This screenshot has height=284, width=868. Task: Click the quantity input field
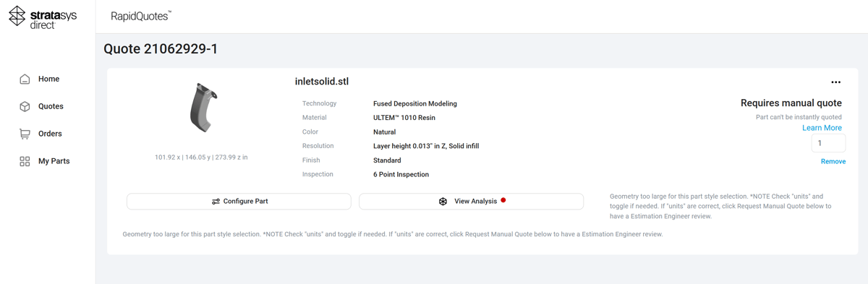click(828, 143)
